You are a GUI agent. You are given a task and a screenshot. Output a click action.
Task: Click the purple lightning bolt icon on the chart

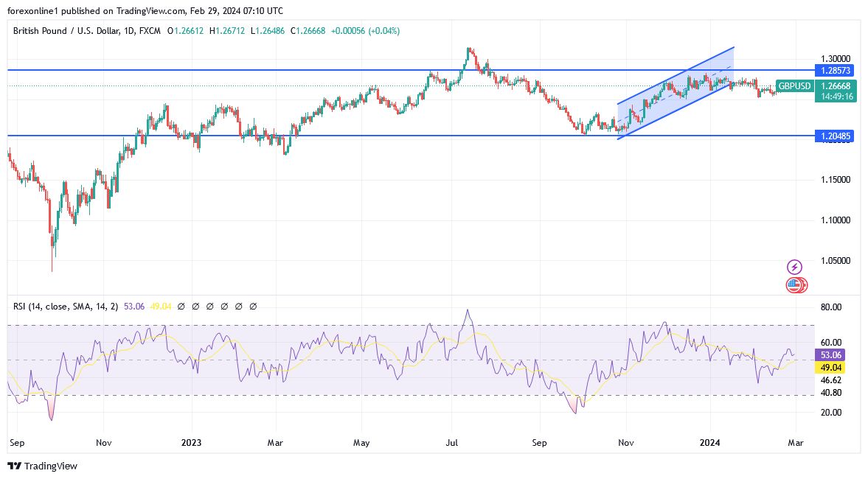coord(794,268)
